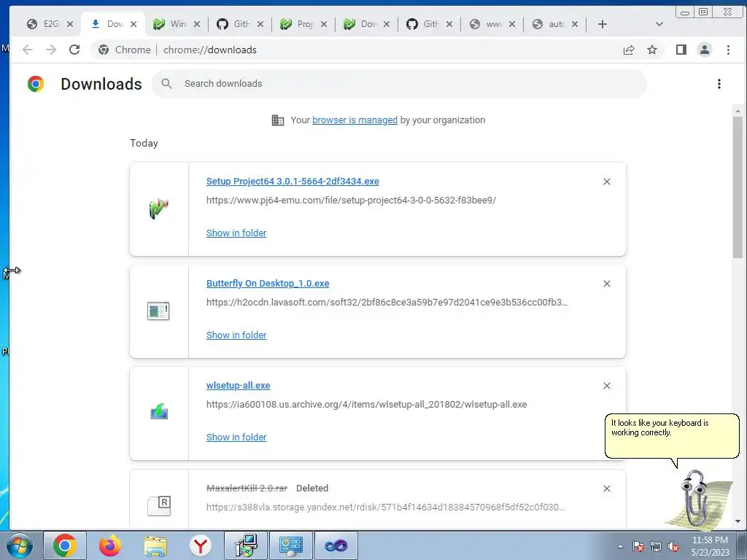This screenshot has height=560, width=747.
Task: Show Setup Project64 in folder
Action: (x=236, y=233)
